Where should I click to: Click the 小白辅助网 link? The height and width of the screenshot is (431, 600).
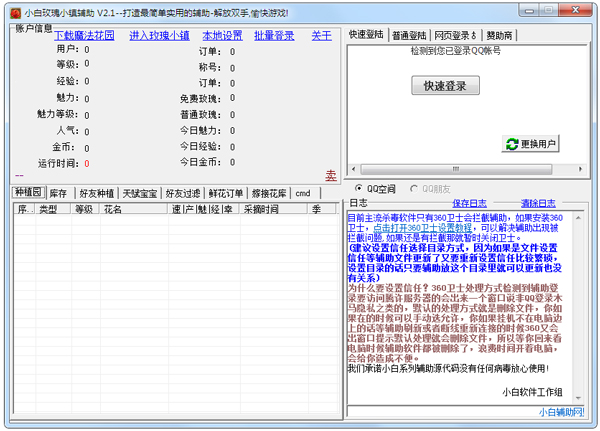(x=562, y=412)
